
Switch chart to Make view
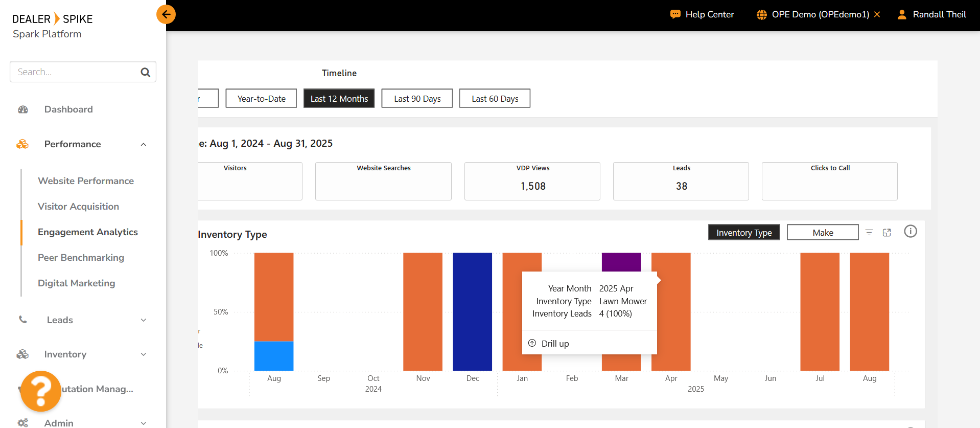[822, 233]
